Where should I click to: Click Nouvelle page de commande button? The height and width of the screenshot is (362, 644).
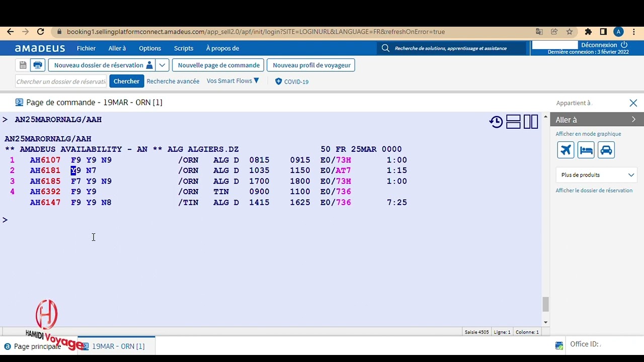[218, 65]
